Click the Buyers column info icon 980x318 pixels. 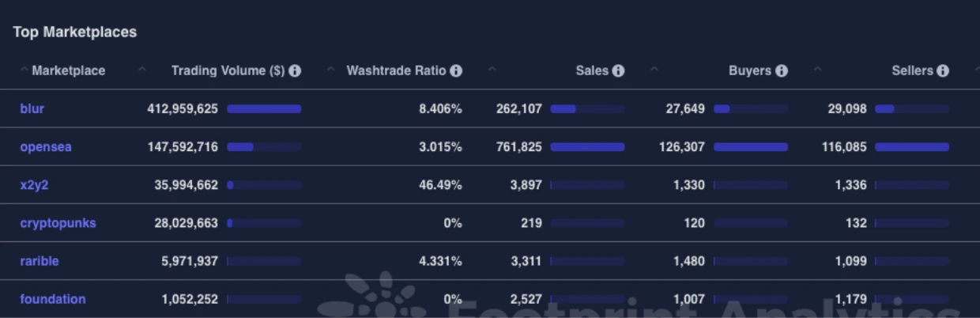pos(781,71)
